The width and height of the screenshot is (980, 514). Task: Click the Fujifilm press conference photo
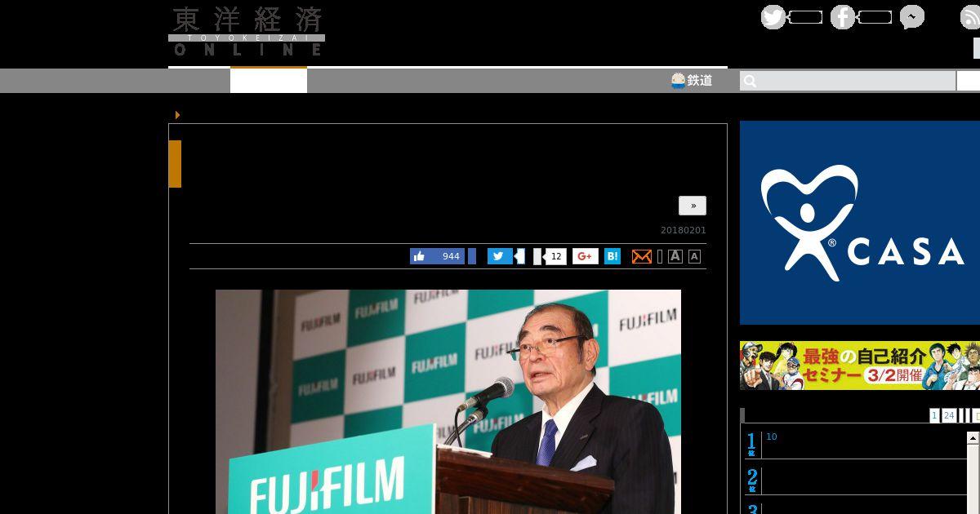[448, 401]
